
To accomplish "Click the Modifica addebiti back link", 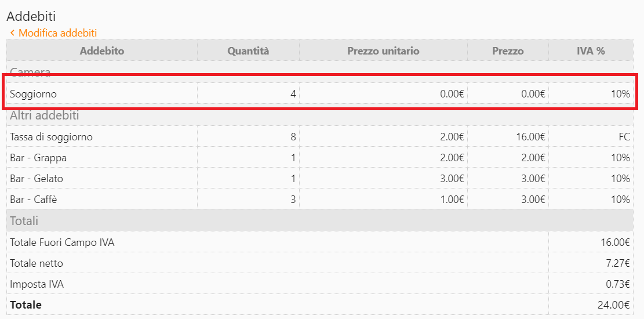I will coord(57,33).
